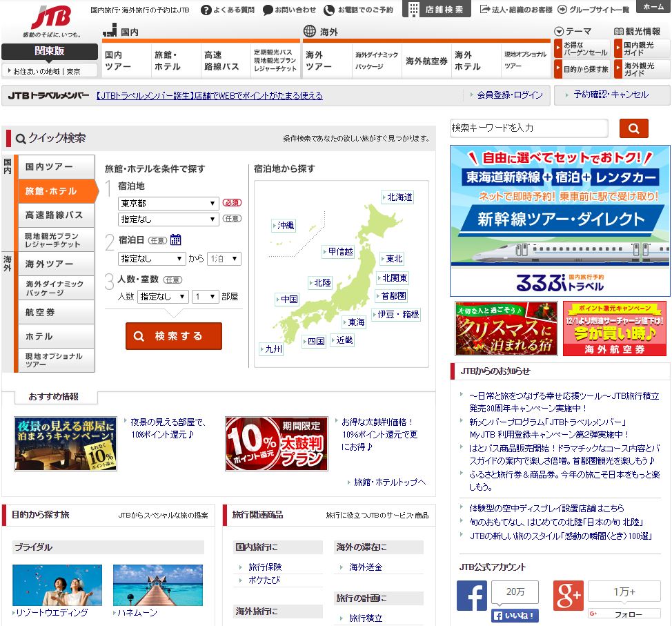Click the speech bubble contact icon
This screenshot has height=626, width=672.
268,10
